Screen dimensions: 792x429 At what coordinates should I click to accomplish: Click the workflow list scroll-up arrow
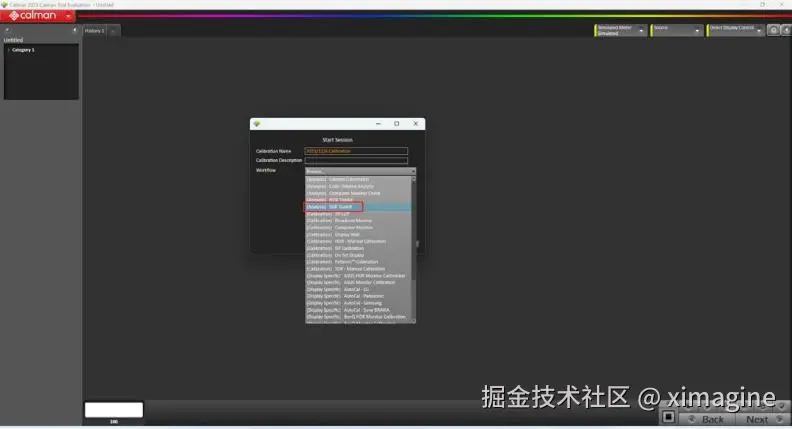(414, 179)
